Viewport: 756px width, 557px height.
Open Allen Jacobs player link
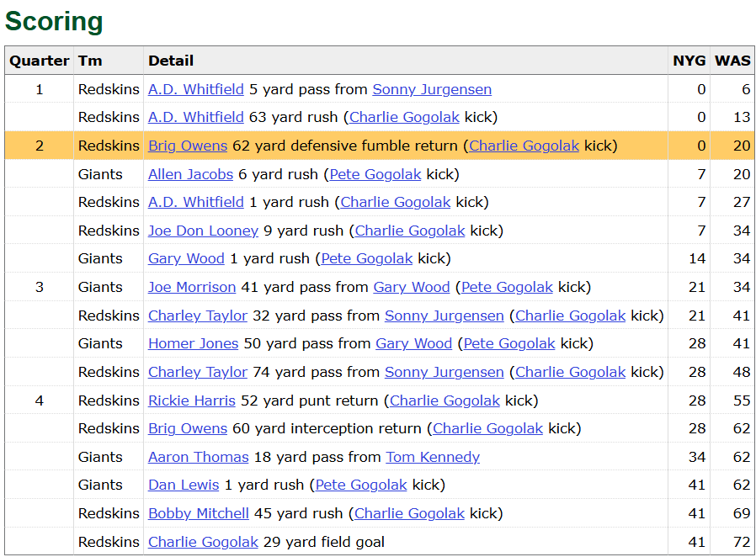190,174
